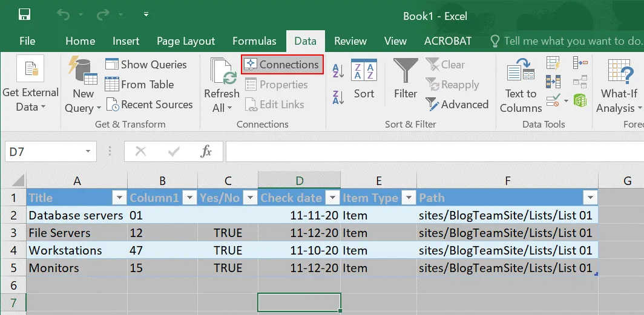
Task: Open the Path column filter dropdown
Action: [589, 198]
